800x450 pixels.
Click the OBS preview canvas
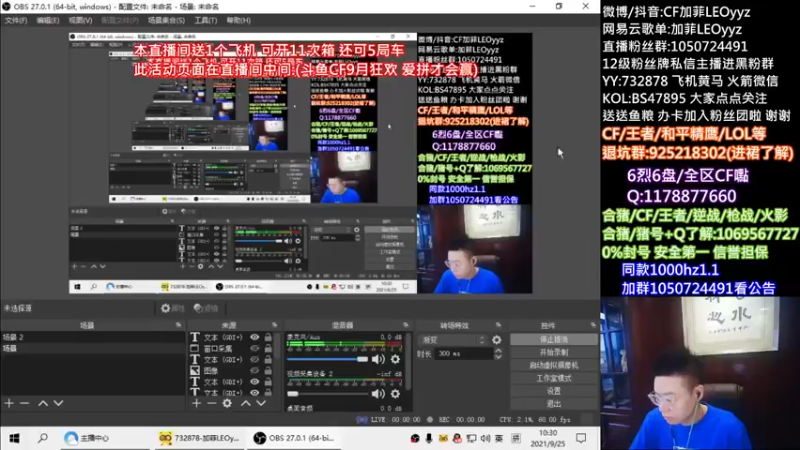point(301,163)
